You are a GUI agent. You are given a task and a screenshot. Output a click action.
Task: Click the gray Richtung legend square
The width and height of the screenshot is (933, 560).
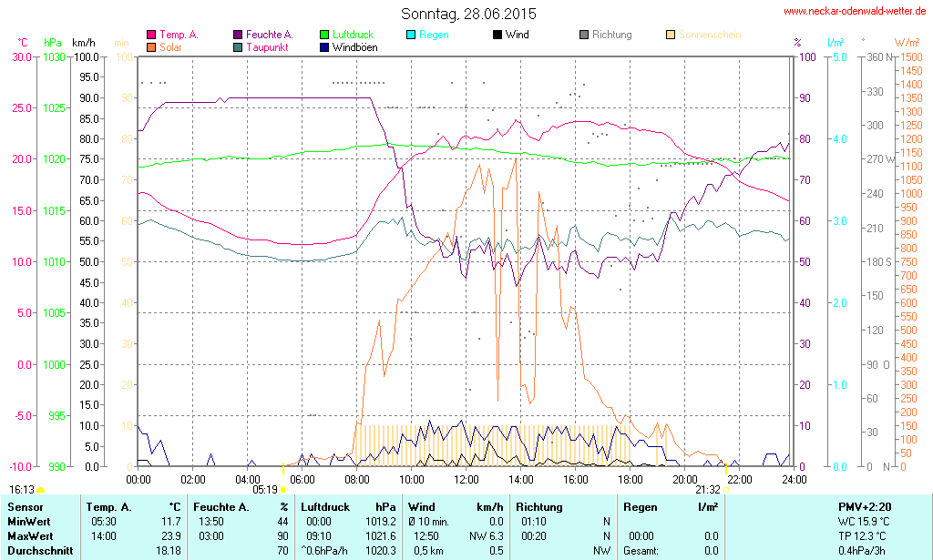[584, 35]
